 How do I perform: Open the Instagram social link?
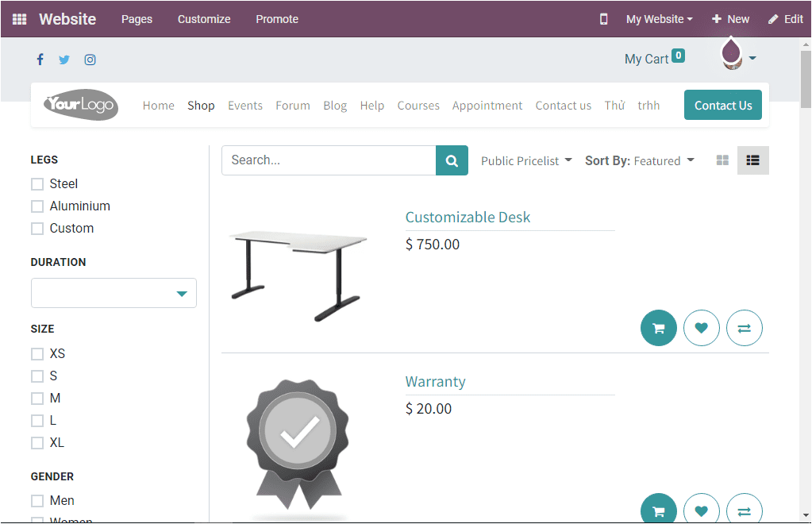pyautogui.click(x=90, y=59)
